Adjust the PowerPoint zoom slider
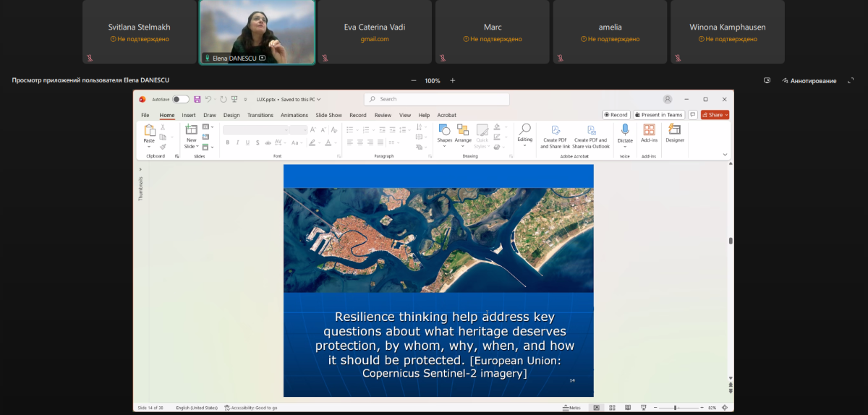 pos(675,408)
